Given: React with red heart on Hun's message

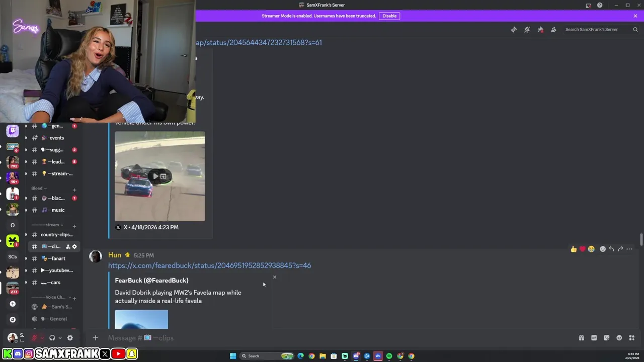Looking at the screenshot, I should pos(582,249).
